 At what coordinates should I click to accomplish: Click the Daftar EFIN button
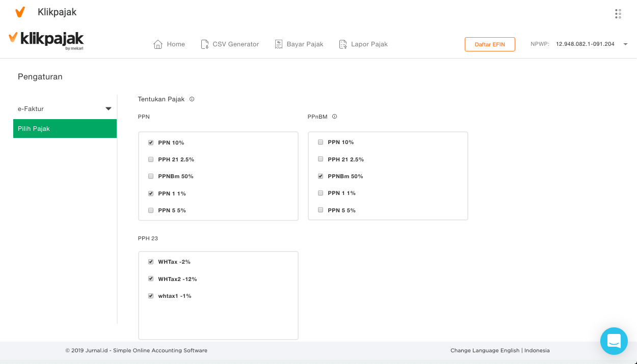click(490, 44)
